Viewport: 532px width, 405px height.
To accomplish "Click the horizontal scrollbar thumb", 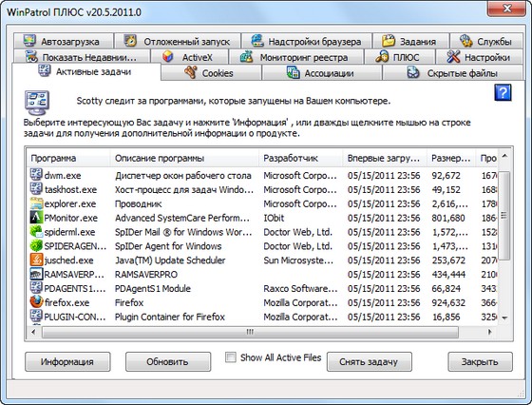I will click(x=250, y=332).
